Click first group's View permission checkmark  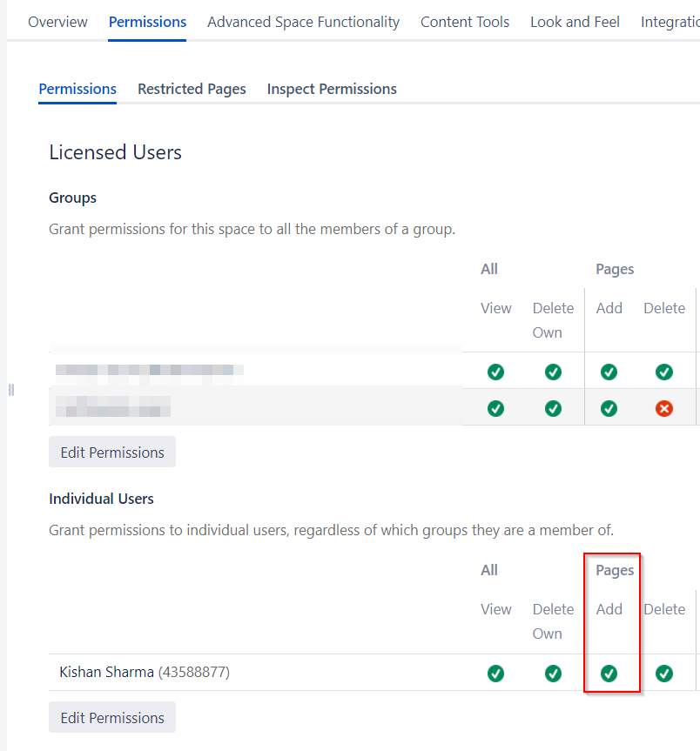[x=496, y=372]
